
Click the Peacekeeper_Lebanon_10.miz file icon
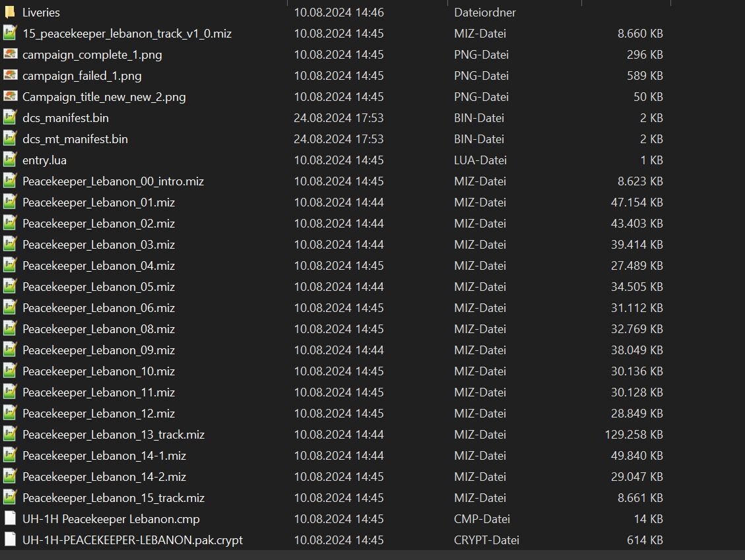coord(10,371)
